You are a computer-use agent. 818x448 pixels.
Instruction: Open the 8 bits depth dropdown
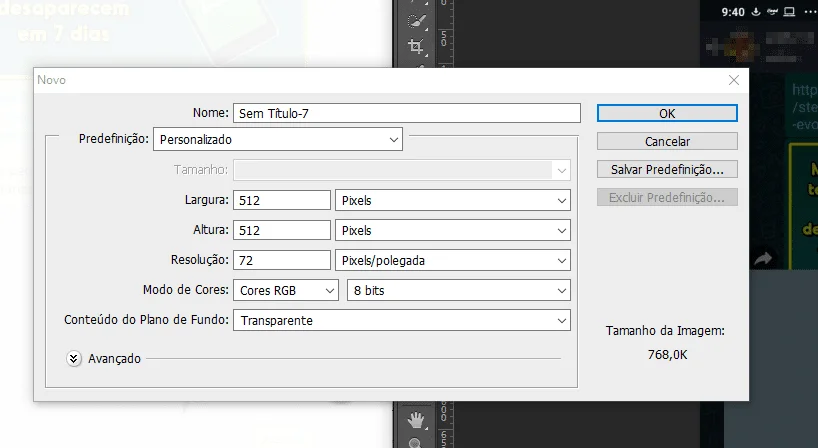coord(459,290)
